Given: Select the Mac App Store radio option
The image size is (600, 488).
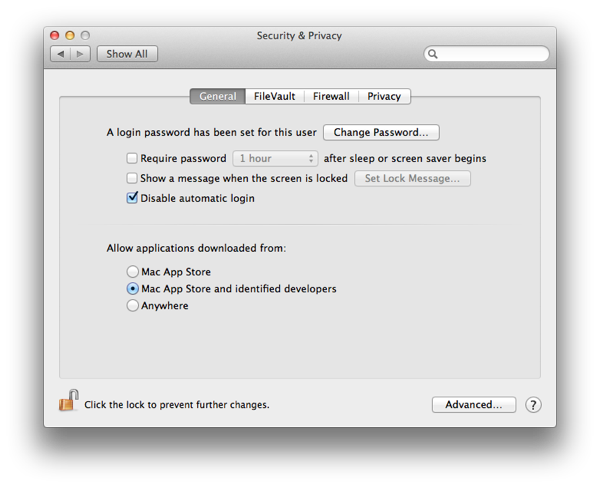Looking at the screenshot, I should point(133,272).
